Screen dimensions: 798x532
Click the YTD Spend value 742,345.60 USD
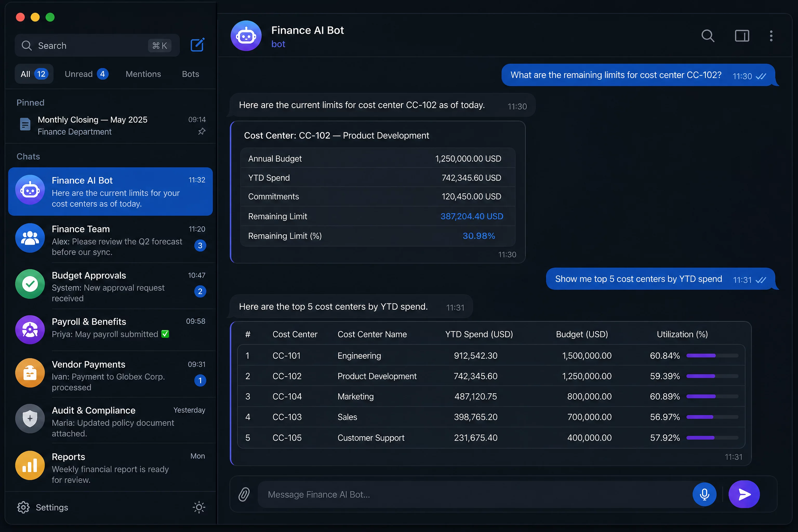[x=471, y=177]
